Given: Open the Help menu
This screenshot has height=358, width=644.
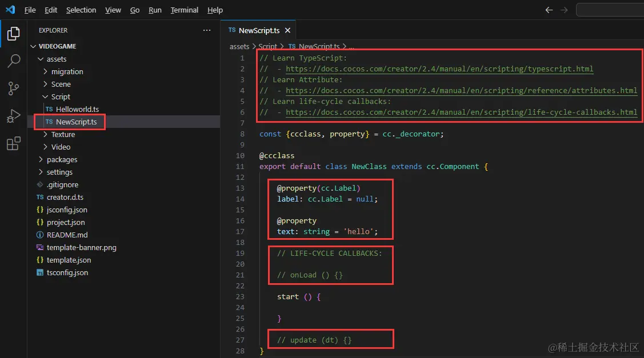Looking at the screenshot, I should point(215,10).
